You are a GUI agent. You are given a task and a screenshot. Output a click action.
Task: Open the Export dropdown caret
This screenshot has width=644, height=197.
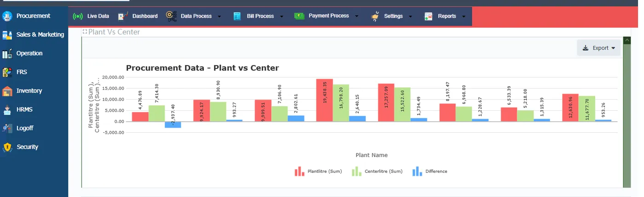613,48
